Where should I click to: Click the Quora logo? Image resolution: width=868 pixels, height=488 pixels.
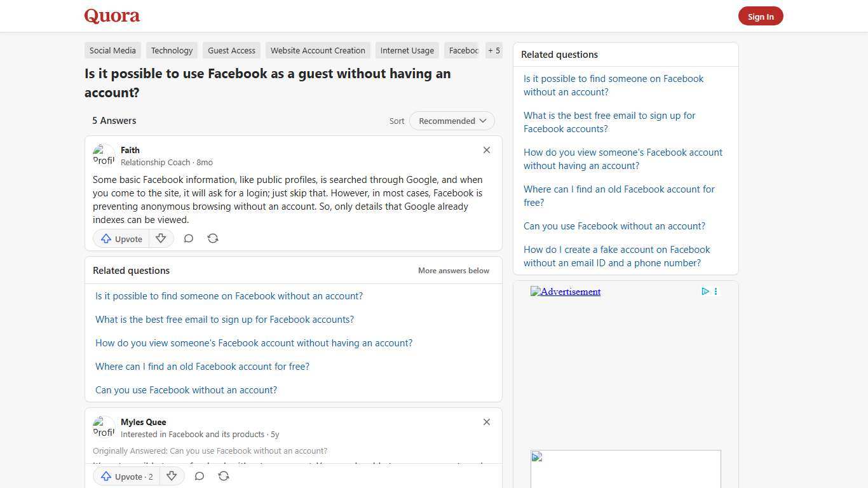[x=111, y=16]
